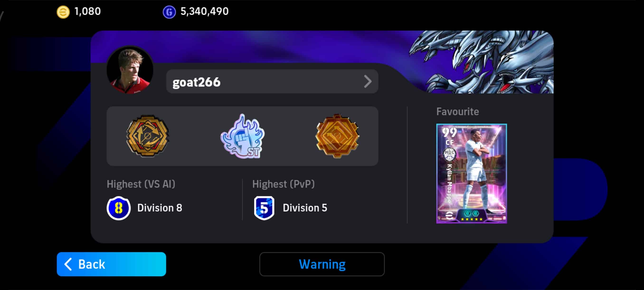Select the gold tactics arrows badge

point(147,136)
